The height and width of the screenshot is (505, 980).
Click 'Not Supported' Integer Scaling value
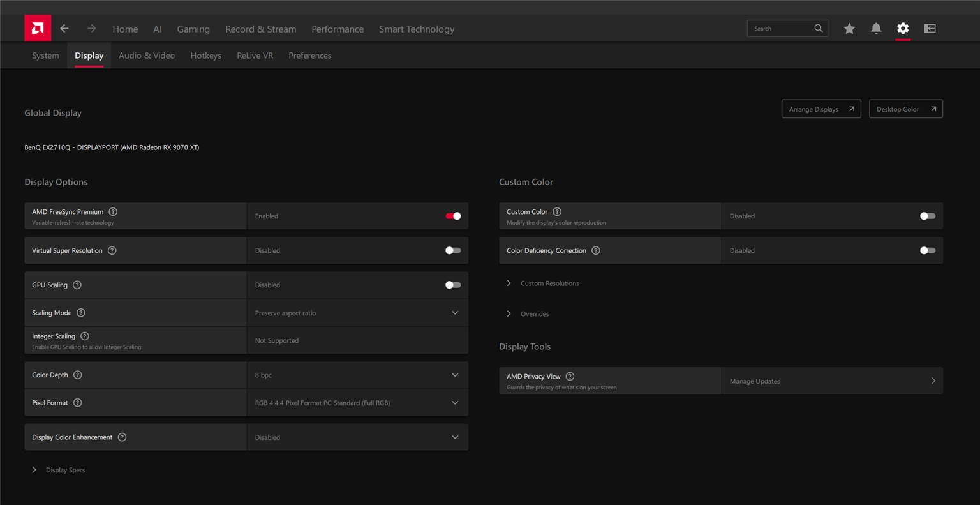point(277,340)
